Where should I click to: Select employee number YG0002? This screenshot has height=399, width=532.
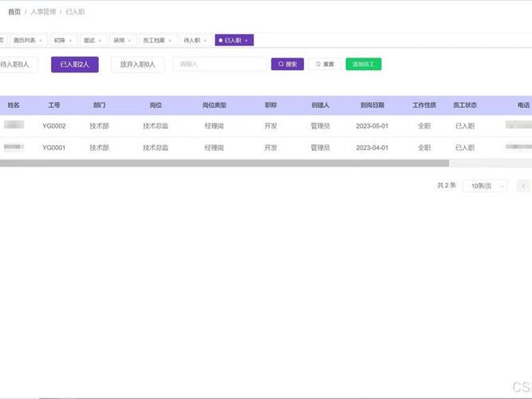pyautogui.click(x=54, y=126)
